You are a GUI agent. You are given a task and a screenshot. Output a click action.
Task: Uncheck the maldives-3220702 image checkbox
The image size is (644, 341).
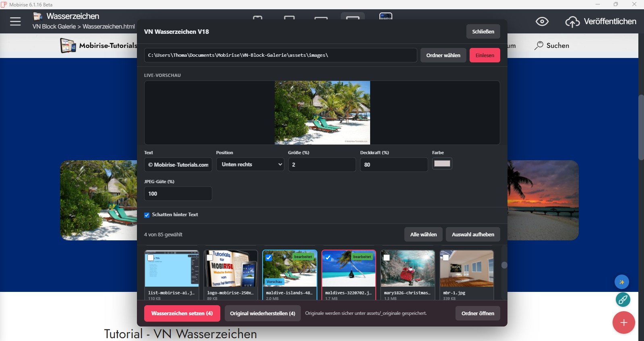[328, 258]
